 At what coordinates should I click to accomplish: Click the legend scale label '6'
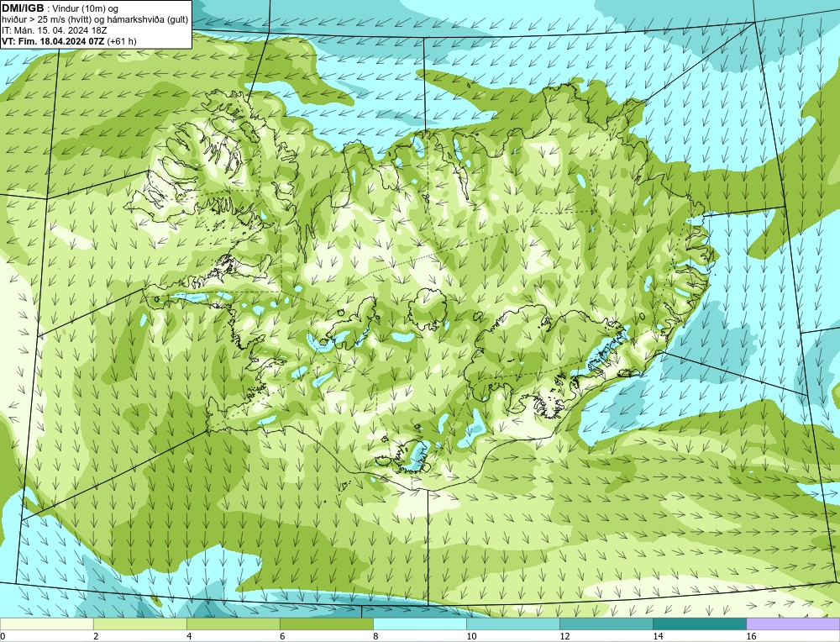pyautogui.click(x=281, y=636)
